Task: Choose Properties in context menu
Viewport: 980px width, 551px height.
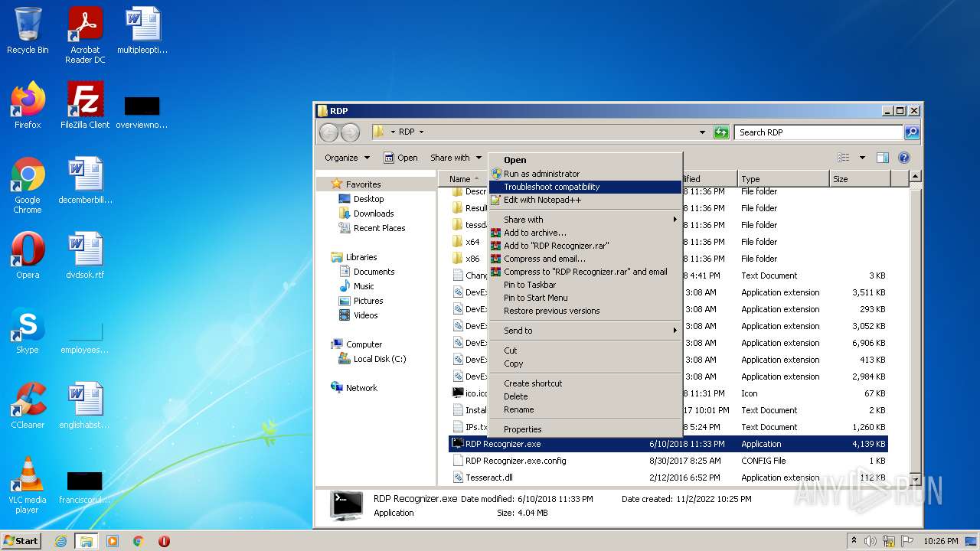Action: [585, 429]
